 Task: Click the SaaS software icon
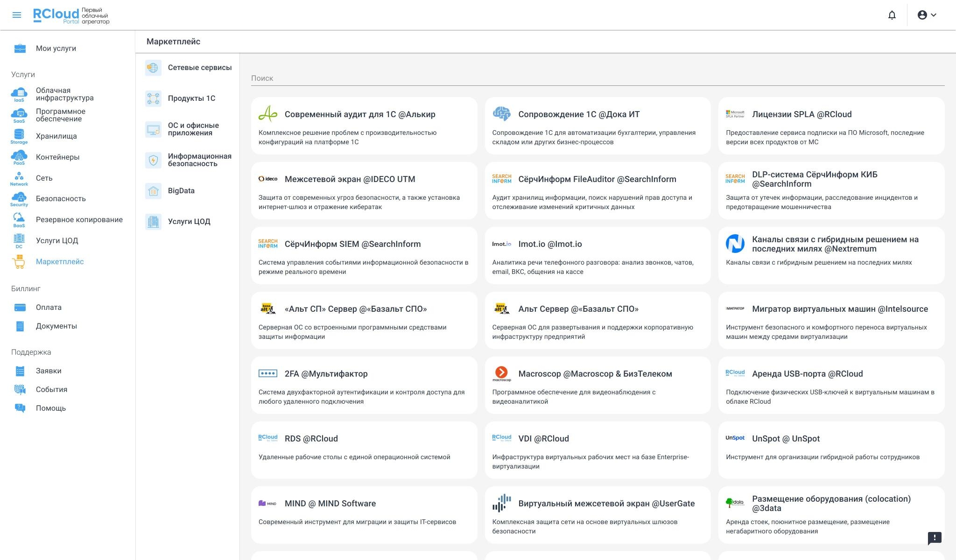[x=19, y=115]
